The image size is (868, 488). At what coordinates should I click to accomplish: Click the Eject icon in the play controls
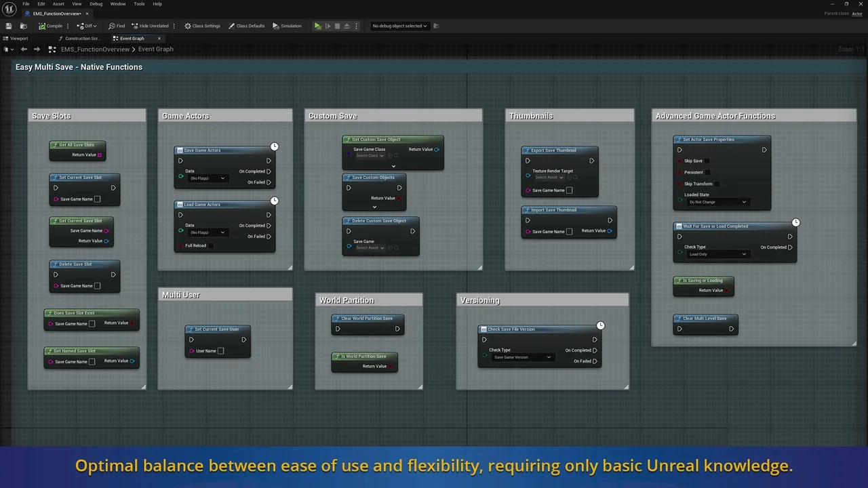tap(347, 26)
